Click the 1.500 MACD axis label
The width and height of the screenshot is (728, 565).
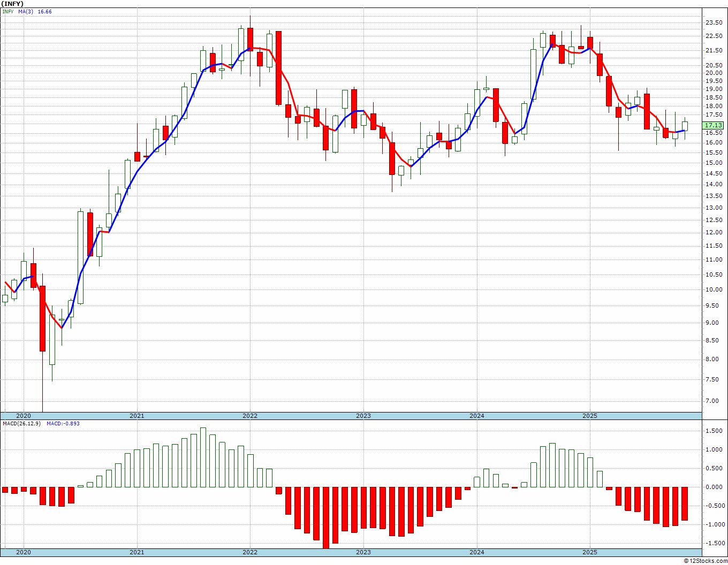click(715, 431)
